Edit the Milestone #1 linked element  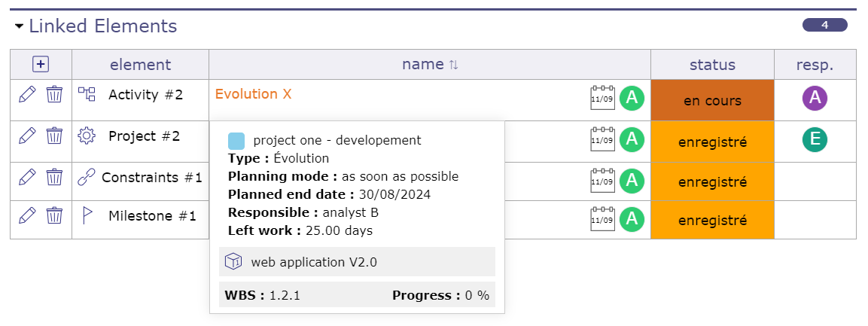tap(27, 216)
